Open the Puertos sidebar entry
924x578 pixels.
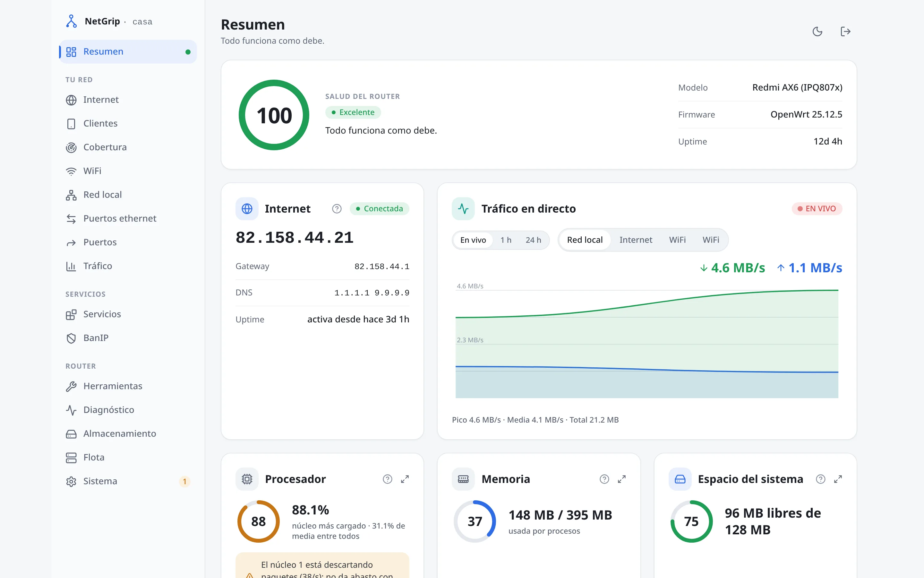coord(128,242)
